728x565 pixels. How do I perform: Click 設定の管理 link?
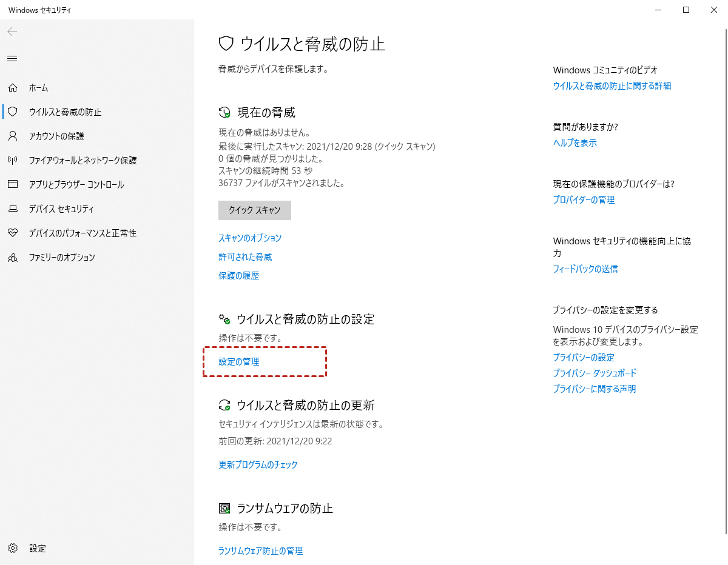coord(238,362)
